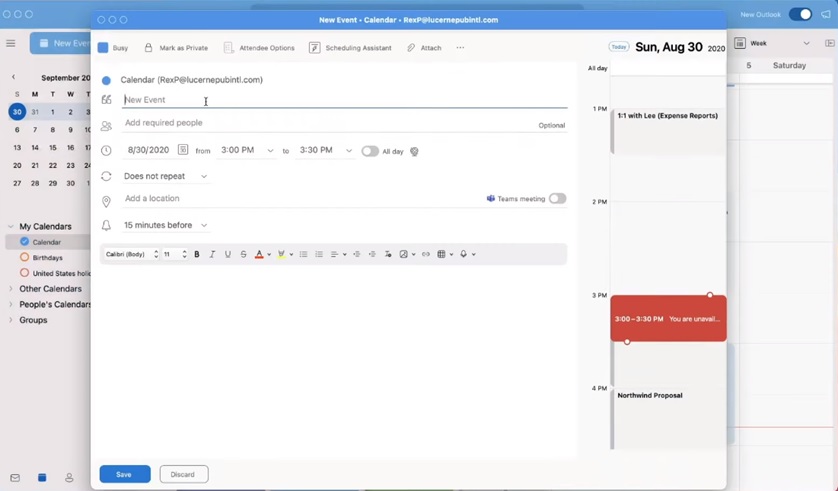Toggle the hamburger navigation menu
The width and height of the screenshot is (838, 491).
tap(11, 43)
